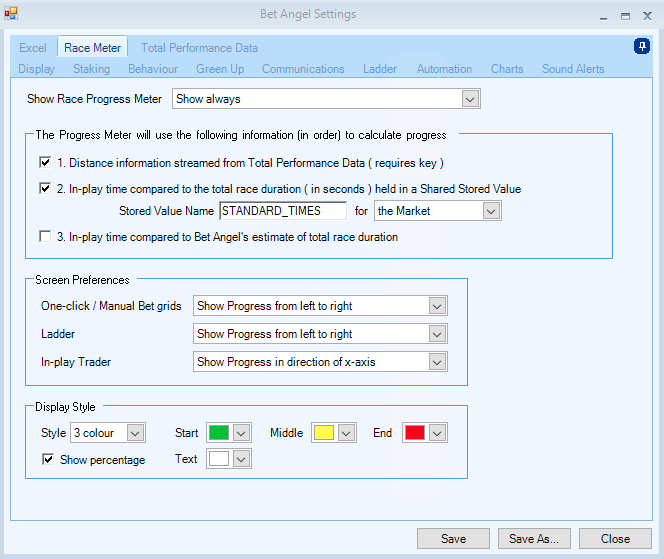Screen dimensions: 664x559
Task: Open the Ladder settings tab
Action: pos(380,69)
